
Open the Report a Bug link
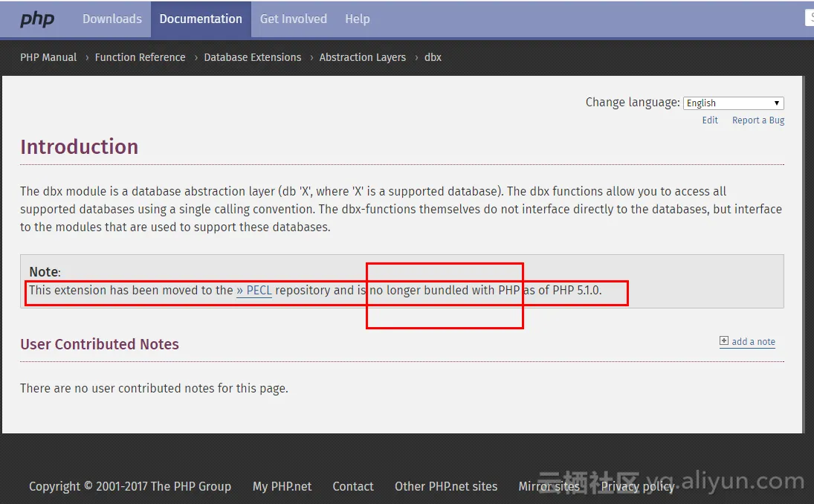(758, 120)
